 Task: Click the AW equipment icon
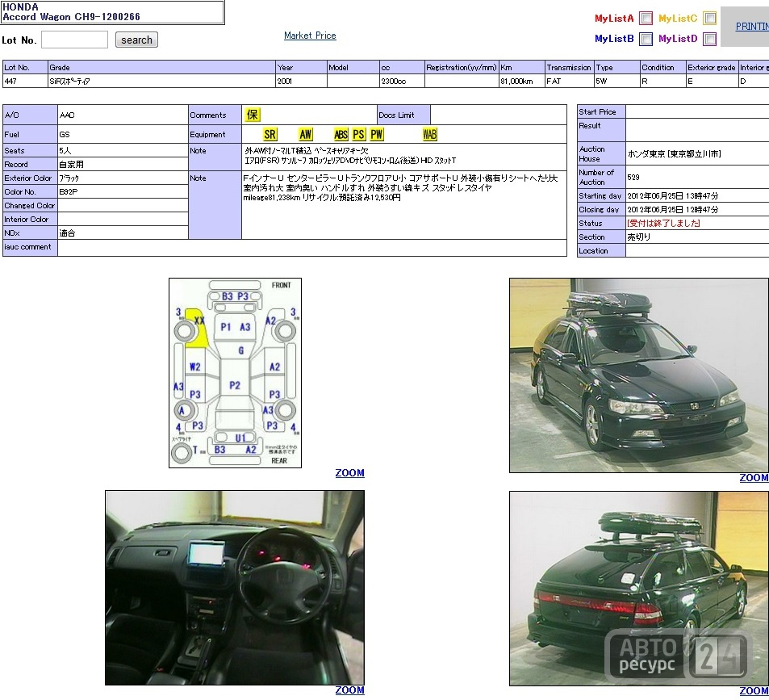point(306,134)
